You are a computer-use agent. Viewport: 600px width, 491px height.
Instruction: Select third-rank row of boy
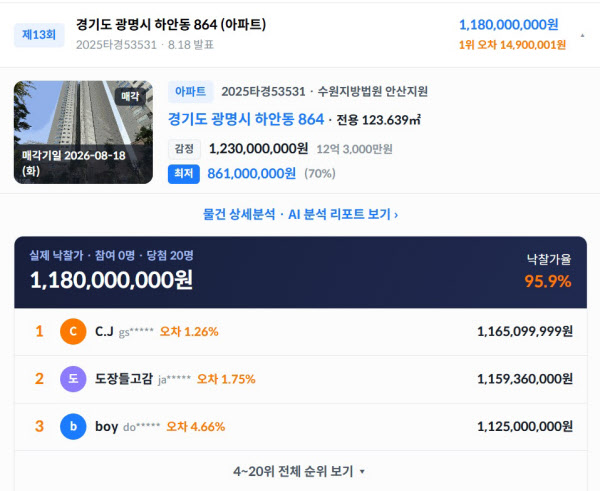(301, 426)
